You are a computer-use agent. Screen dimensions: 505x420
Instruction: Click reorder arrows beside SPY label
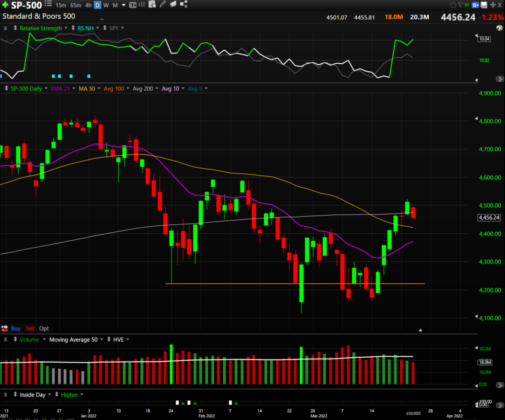pos(105,28)
